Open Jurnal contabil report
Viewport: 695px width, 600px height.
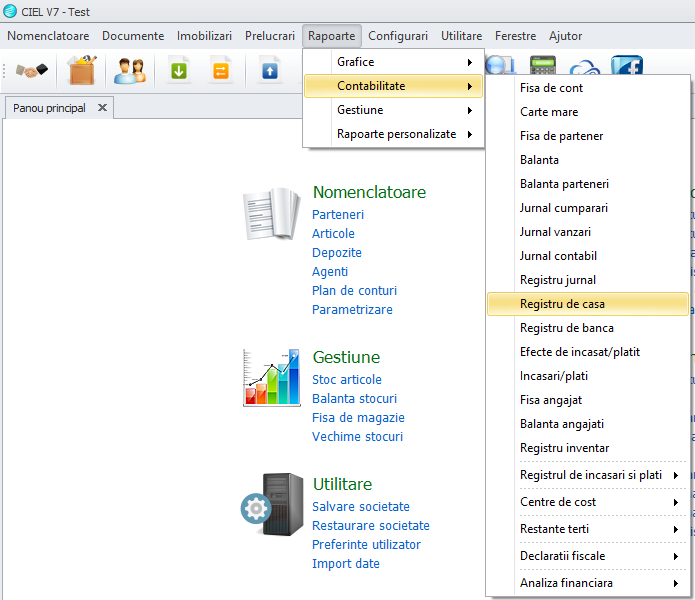tap(588, 256)
